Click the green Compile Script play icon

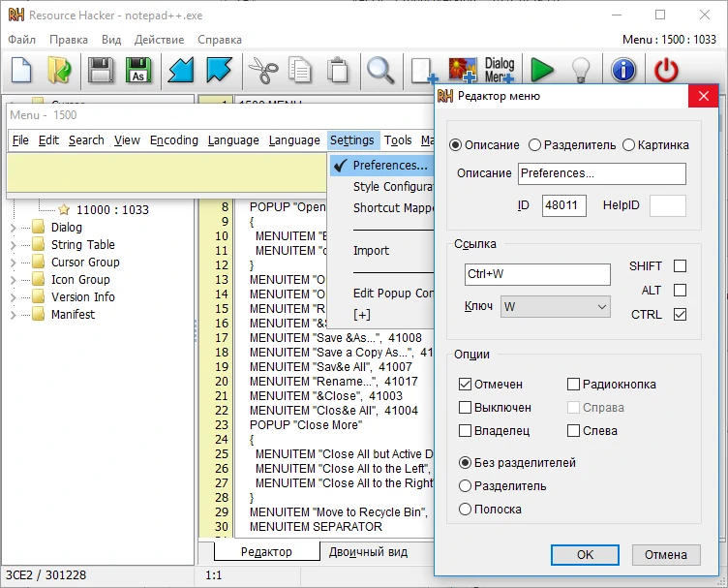tap(541, 71)
